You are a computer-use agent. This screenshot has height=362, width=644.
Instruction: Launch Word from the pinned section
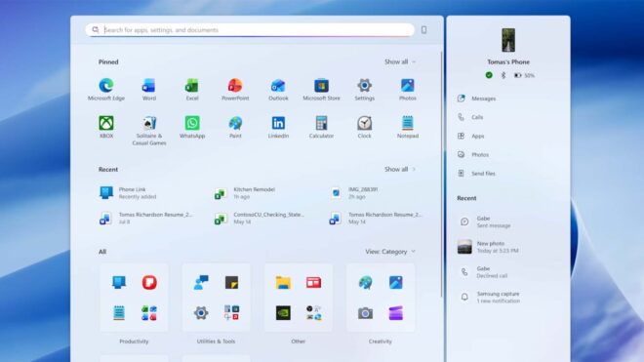tap(148, 89)
